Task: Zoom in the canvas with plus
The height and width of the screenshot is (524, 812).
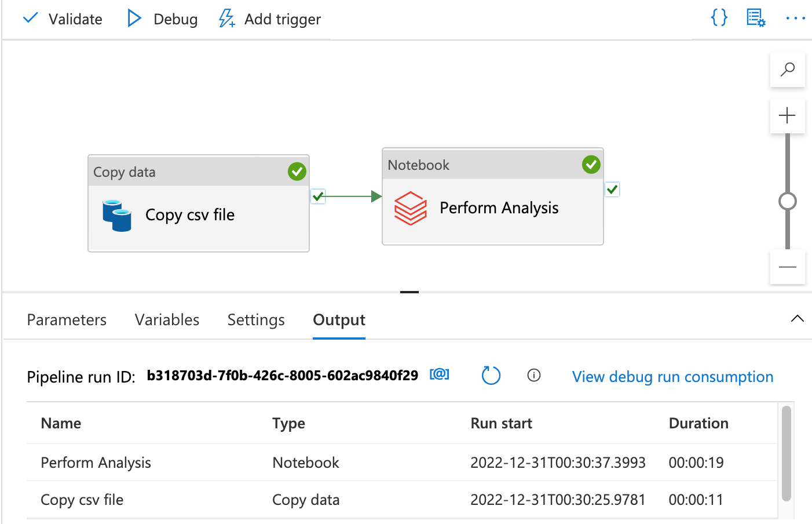Action: (x=787, y=115)
